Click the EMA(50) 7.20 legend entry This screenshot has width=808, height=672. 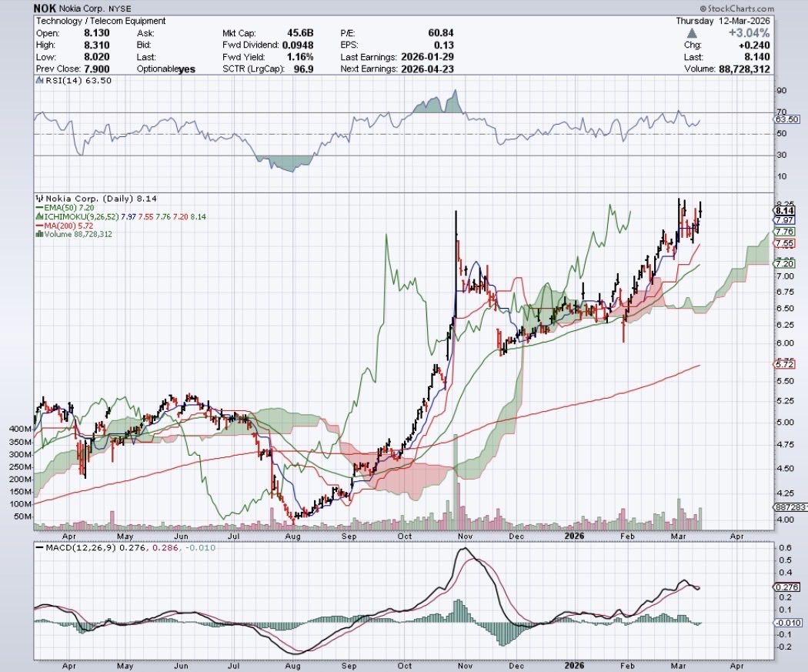(x=69, y=208)
